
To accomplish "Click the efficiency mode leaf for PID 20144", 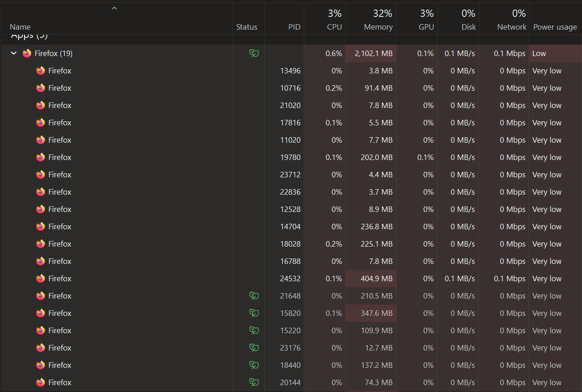I will point(254,382).
